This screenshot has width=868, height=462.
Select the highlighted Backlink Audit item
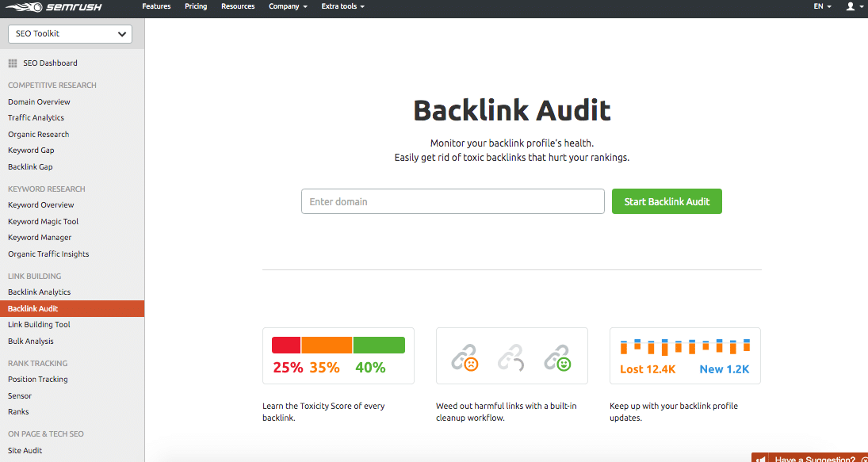coord(72,309)
